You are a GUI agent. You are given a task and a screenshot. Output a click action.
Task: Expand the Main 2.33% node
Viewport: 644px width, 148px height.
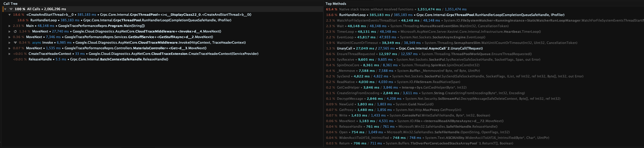[10, 26]
